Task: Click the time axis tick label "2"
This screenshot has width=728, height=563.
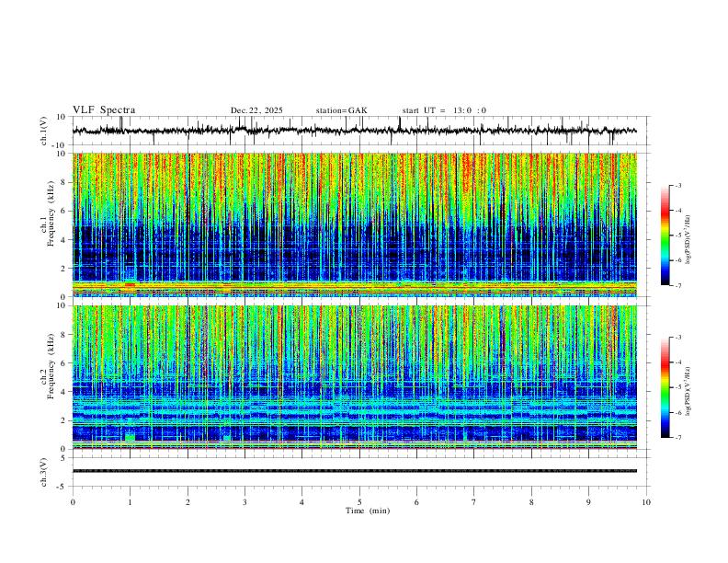Action: pos(188,502)
